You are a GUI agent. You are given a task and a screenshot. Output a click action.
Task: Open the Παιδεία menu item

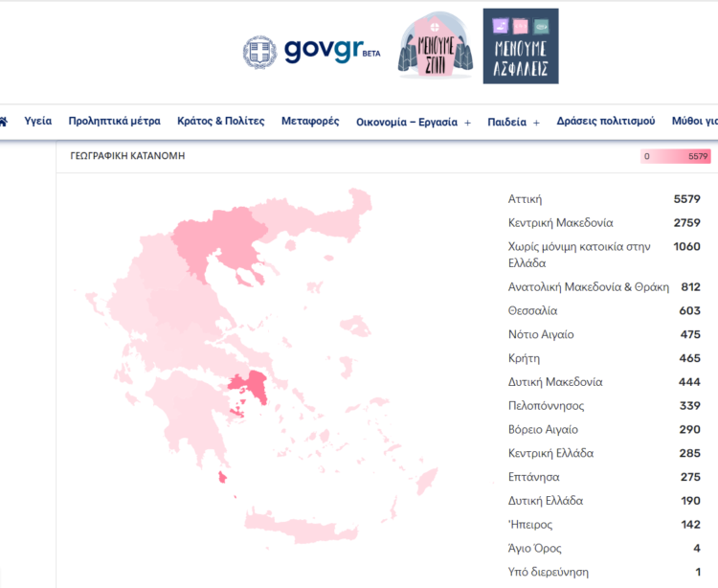[506, 122]
